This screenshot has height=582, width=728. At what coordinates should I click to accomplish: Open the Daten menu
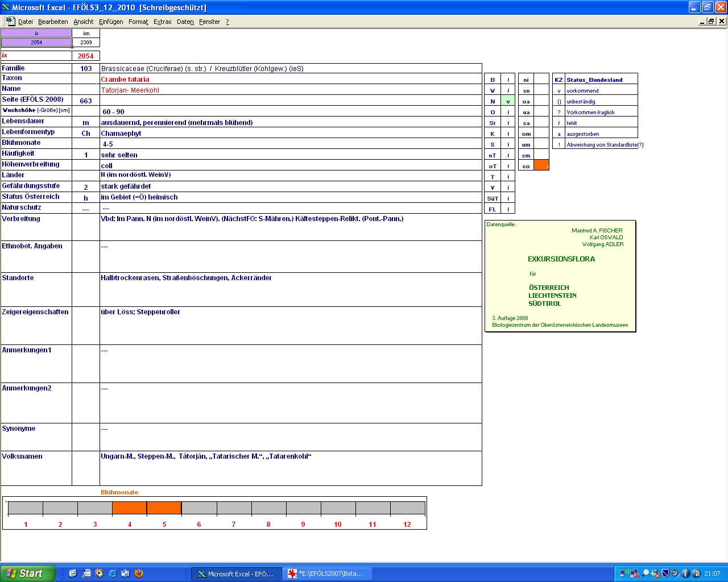(185, 22)
